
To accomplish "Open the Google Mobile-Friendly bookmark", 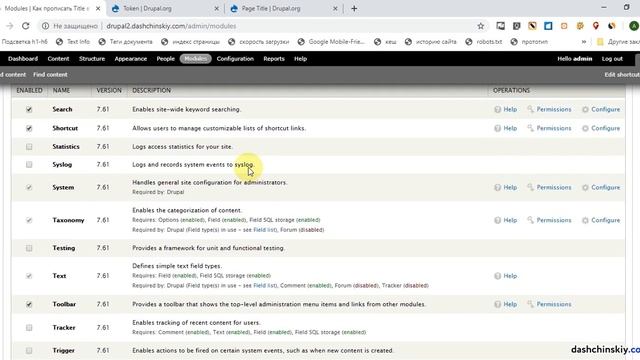I will click(331, 42).
